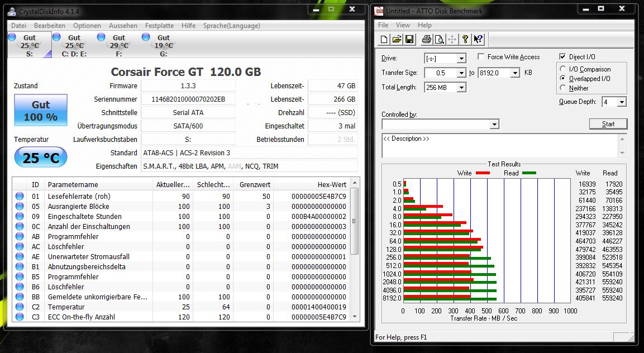Screen dimensions: 644x353
Task: Click the Grenzwert column header
Action: (x=254, y=184)
